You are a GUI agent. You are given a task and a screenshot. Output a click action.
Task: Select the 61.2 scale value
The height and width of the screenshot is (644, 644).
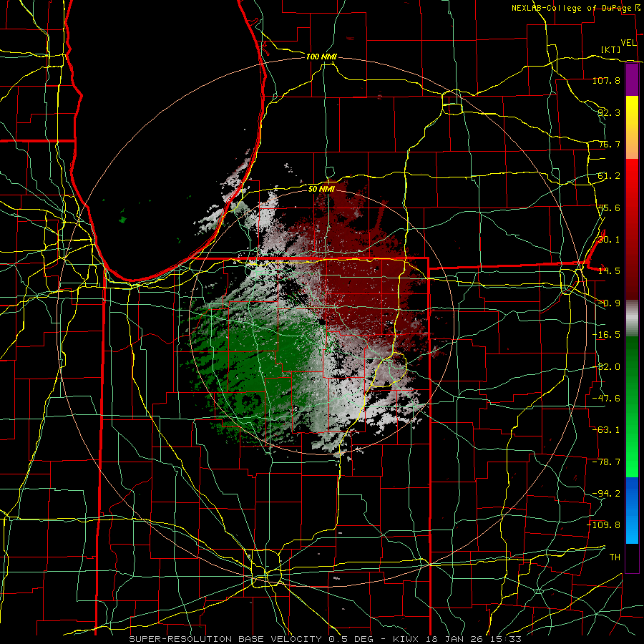tap(609, 176)
